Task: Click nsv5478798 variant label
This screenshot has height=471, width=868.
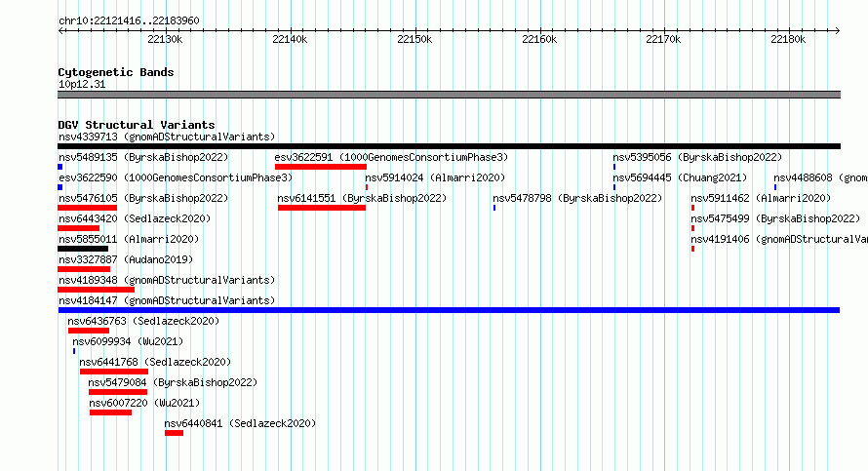Action: point(577,198)
